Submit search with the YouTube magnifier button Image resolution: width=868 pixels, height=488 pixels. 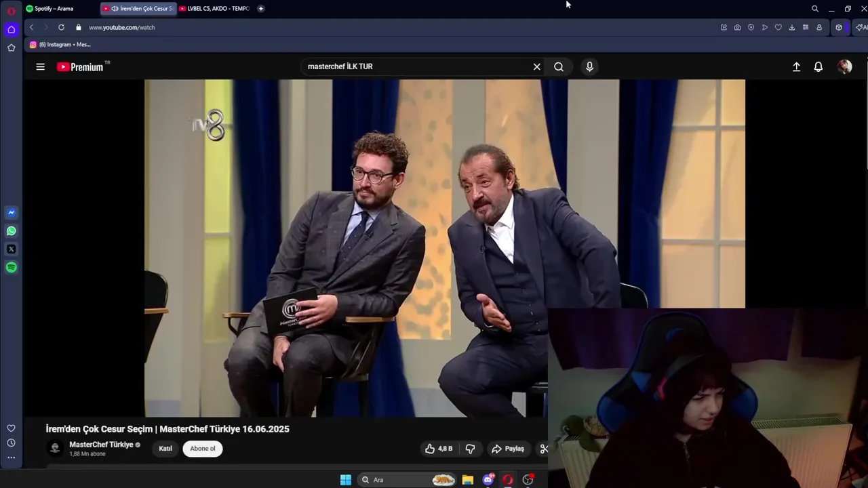559,66
